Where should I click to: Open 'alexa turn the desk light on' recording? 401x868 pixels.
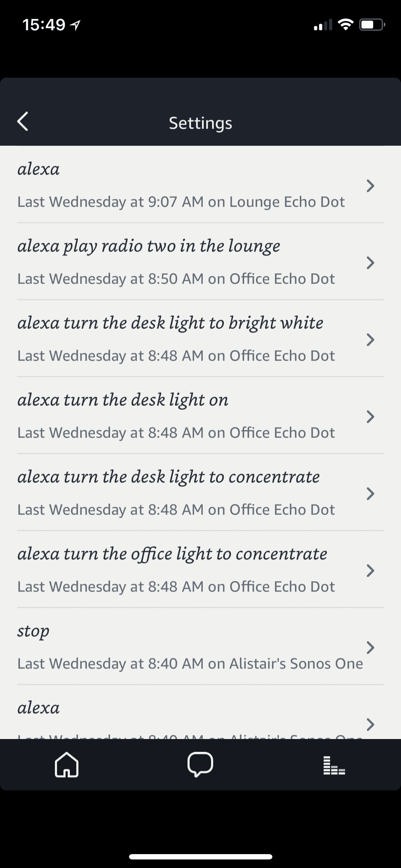[x=123, y=400]
